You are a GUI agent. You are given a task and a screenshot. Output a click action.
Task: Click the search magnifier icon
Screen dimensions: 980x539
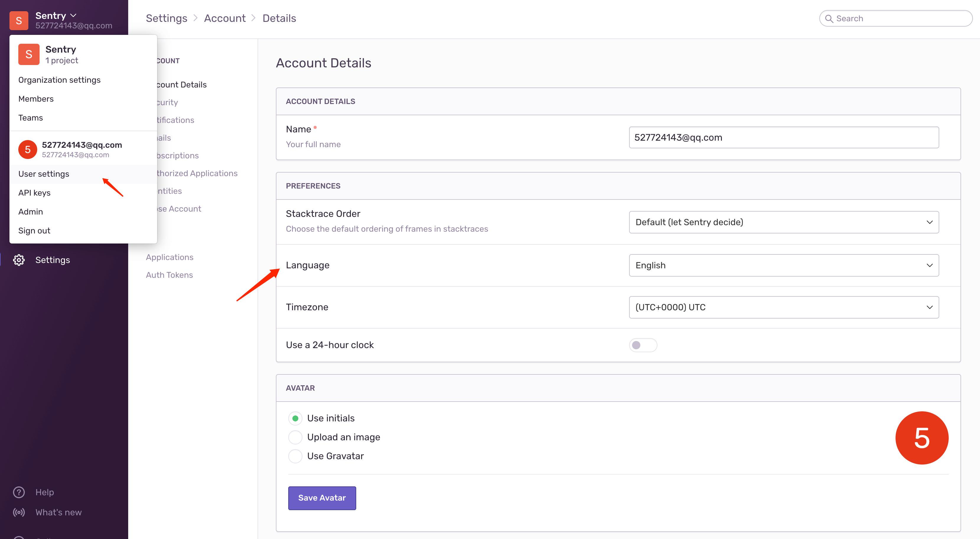click(x=829, y=19)
